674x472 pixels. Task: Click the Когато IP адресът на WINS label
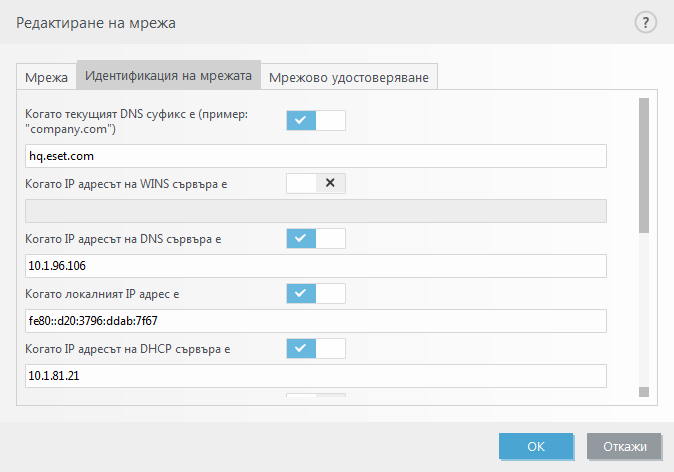coord(126,184)
